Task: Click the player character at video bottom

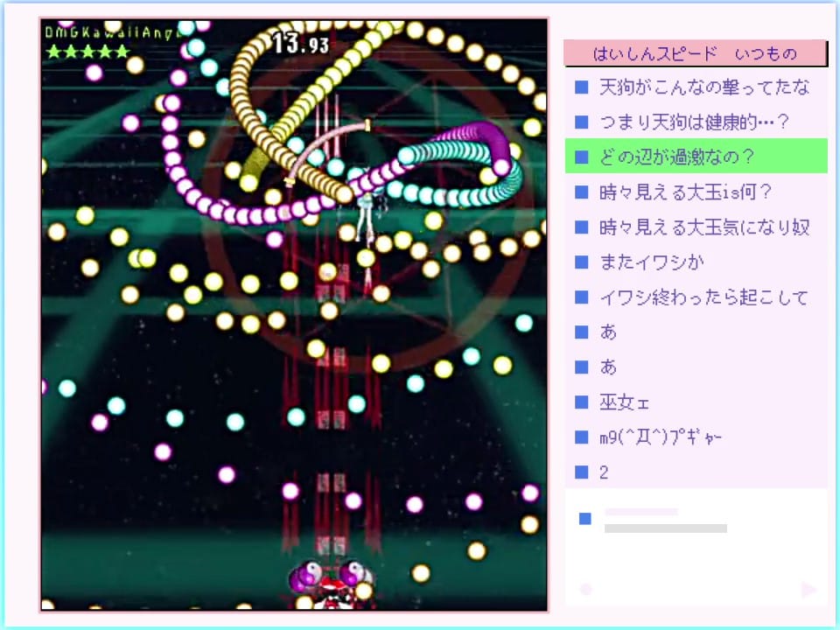Action: click(x=332, y=582)
